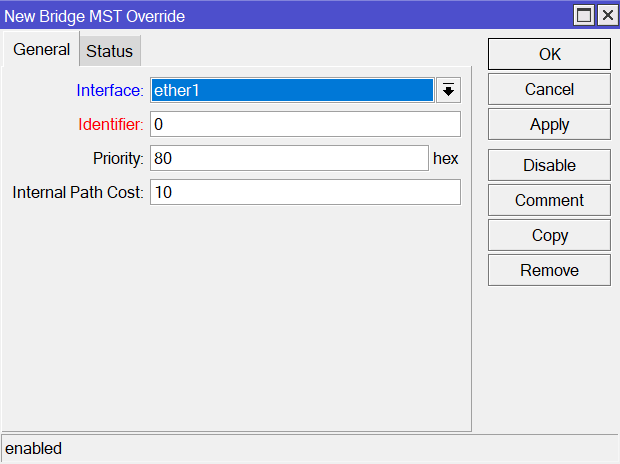Focus the Priority hex field
The width and height of the screenshot is (620, 464).
(x=289, y=158)
